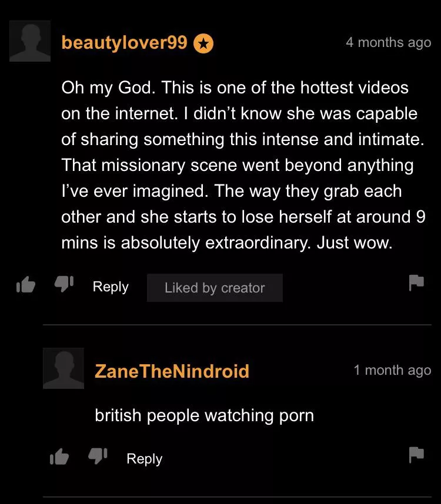This screenshot has height=504, width=441.
Task: Visit the beautylover99 username link
Action: click(x=124, y=43)
